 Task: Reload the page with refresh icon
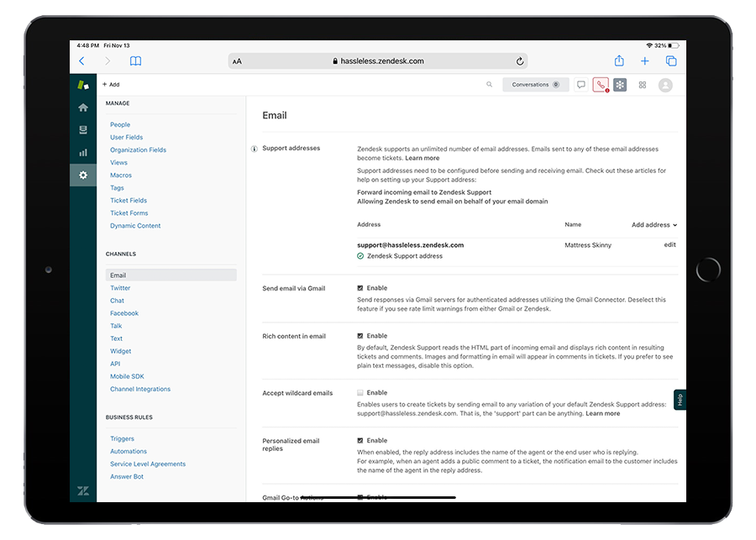pos(519,61)
